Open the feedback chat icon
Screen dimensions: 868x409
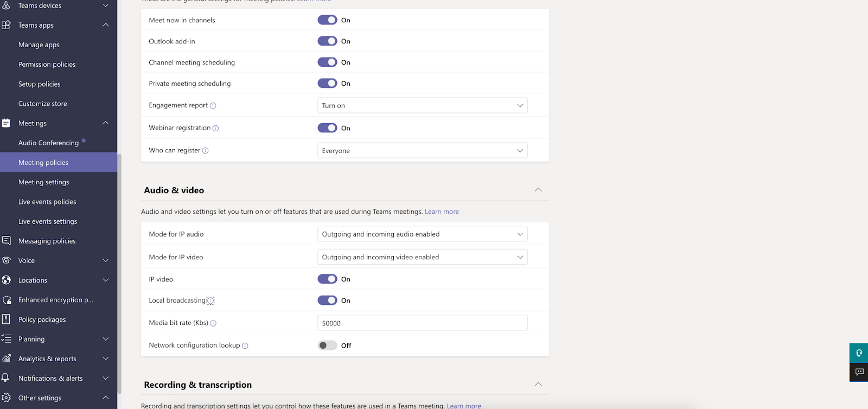859,372
